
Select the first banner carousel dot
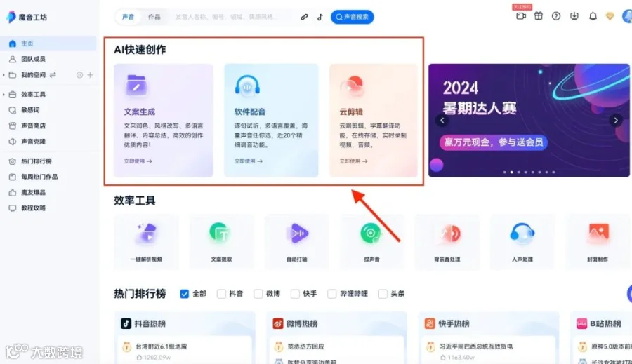(x=505, y=172)
